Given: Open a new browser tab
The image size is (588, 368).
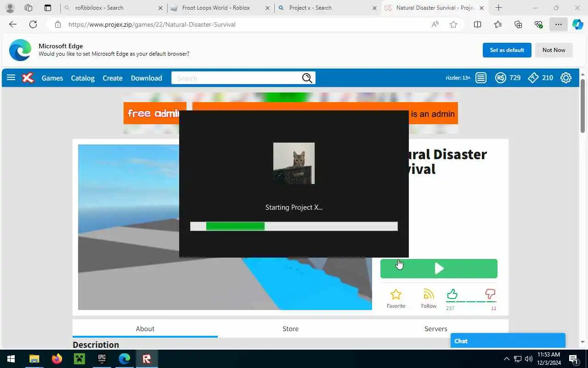Looking at the screenshot, I should click(498, 8).
